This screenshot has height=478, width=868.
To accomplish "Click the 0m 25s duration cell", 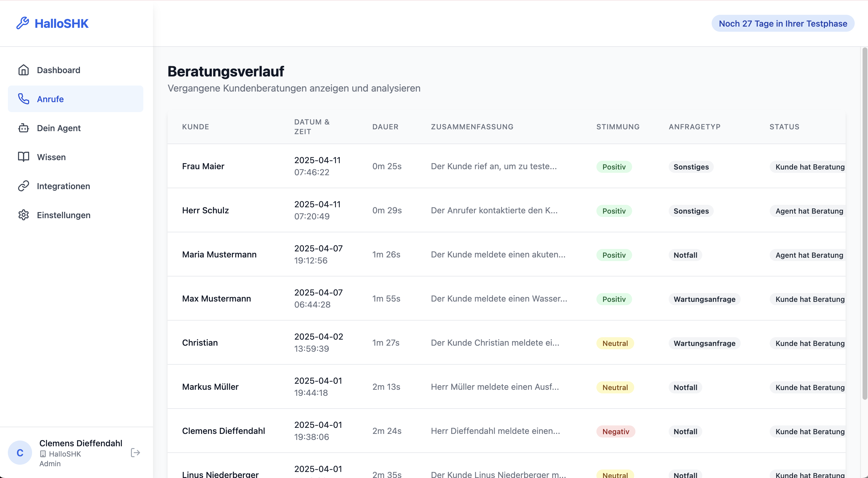I will pyautogui.click(x=387, y=166).
